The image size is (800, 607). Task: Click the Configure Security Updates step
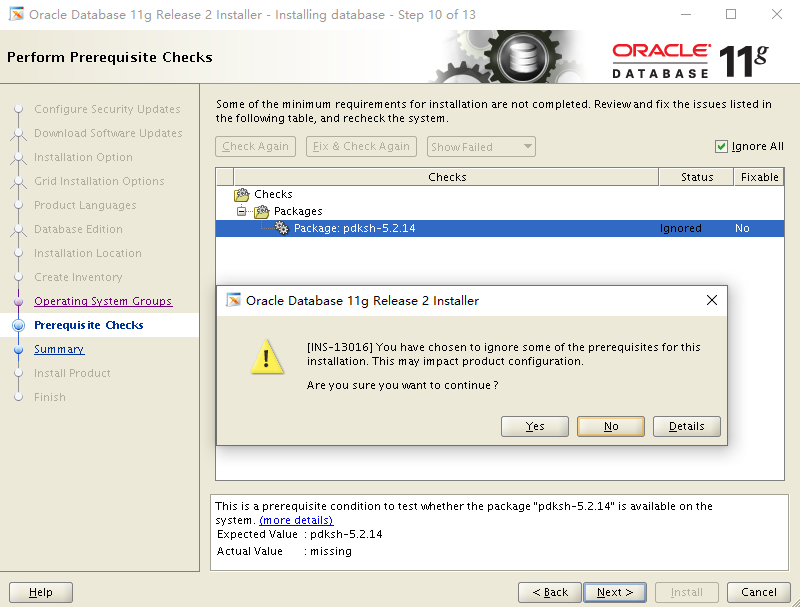(107, 109)
